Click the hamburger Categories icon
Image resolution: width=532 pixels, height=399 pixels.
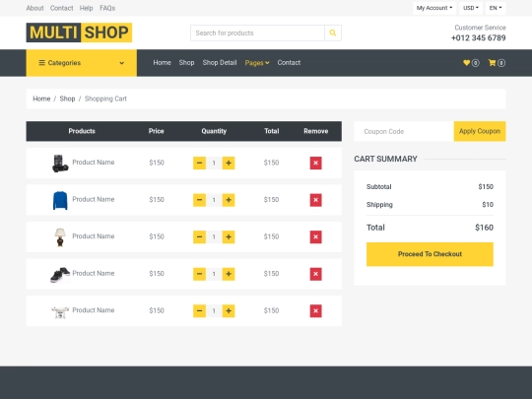41,63
